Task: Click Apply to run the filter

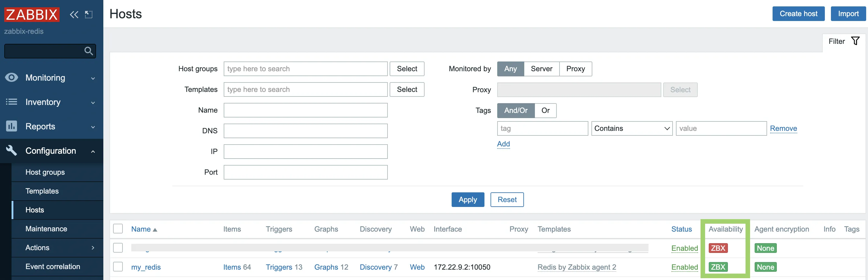Action: (467, 199)
